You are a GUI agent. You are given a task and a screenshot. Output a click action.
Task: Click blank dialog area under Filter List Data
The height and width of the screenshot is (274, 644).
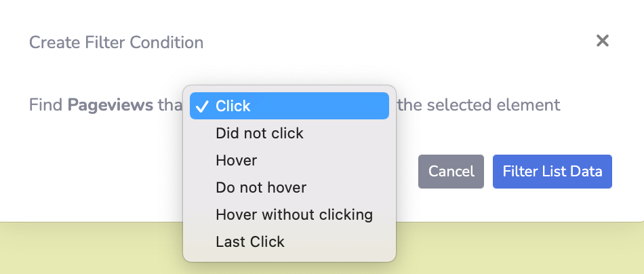pyautogui.click(x=552, y=205)
